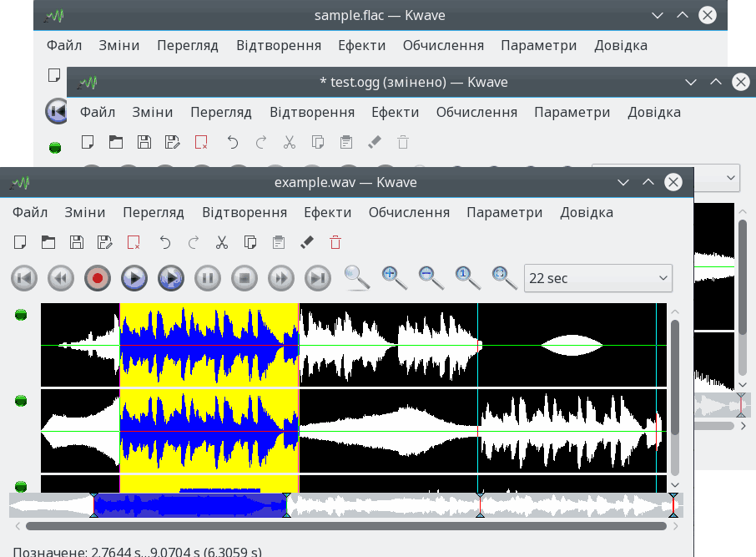New file icon in sample.flac window
The width and height of the screenshot is (756, 557).
(x=54, y=75)
